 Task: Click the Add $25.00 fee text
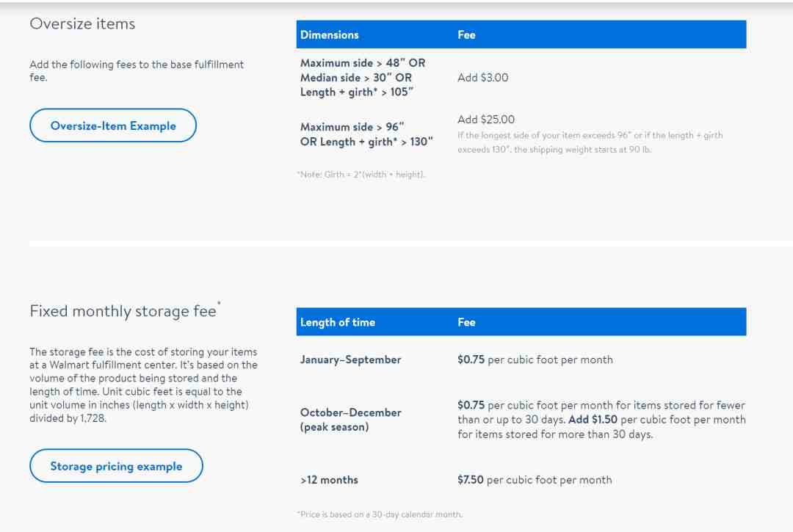coord(486,119)
